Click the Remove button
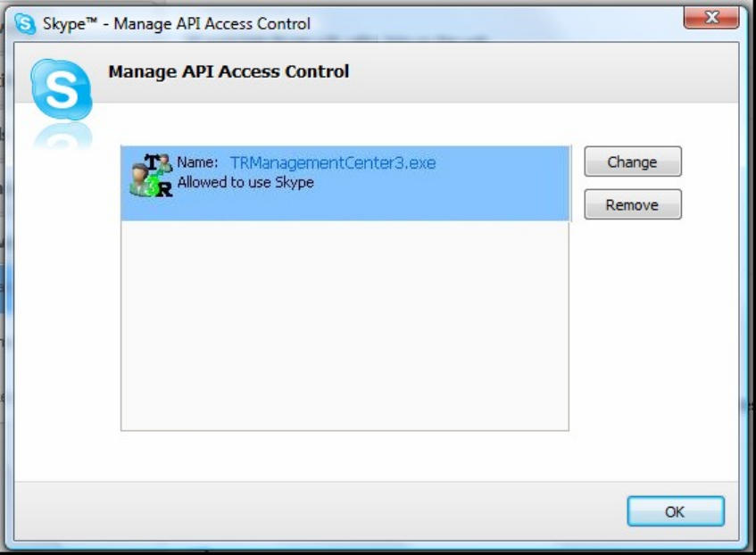756x555 pixels. point(633,204)
